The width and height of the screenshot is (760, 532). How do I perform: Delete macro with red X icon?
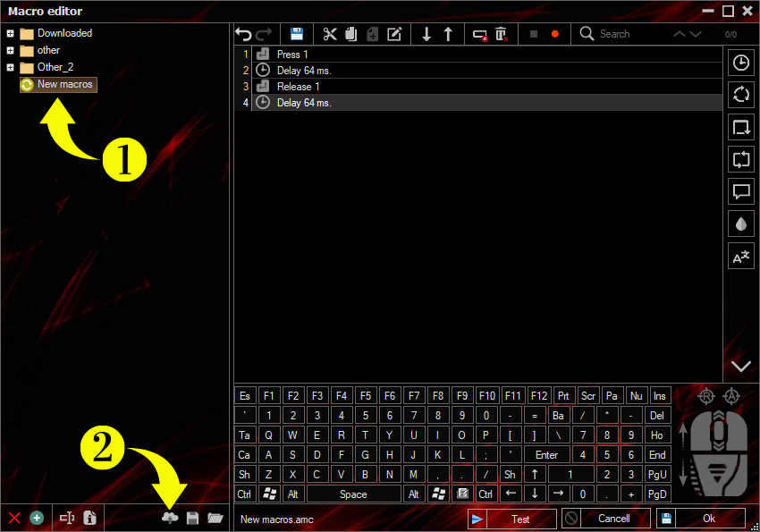[x=14, y=518]
